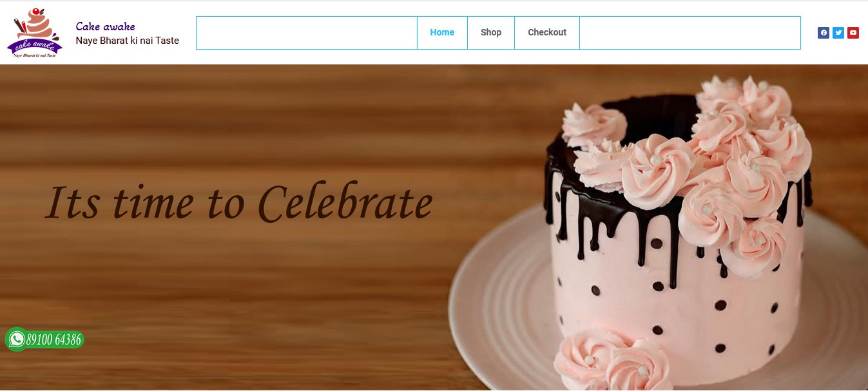Open the Twitter social icon
The height and width of the screenshot is (391, 868).
pos(838,33)
